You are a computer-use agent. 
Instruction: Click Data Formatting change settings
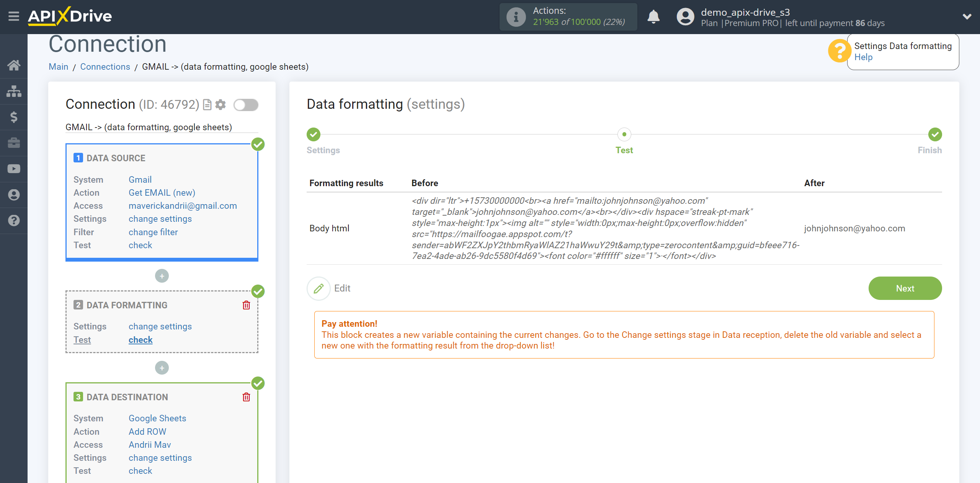point(160,326)
